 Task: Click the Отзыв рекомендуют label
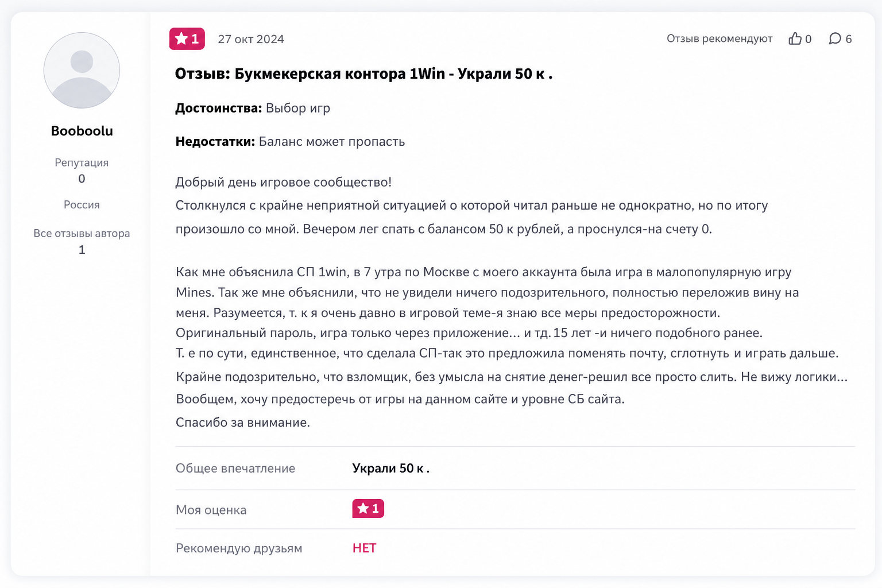pyautogui.click(x=719, y=38)
